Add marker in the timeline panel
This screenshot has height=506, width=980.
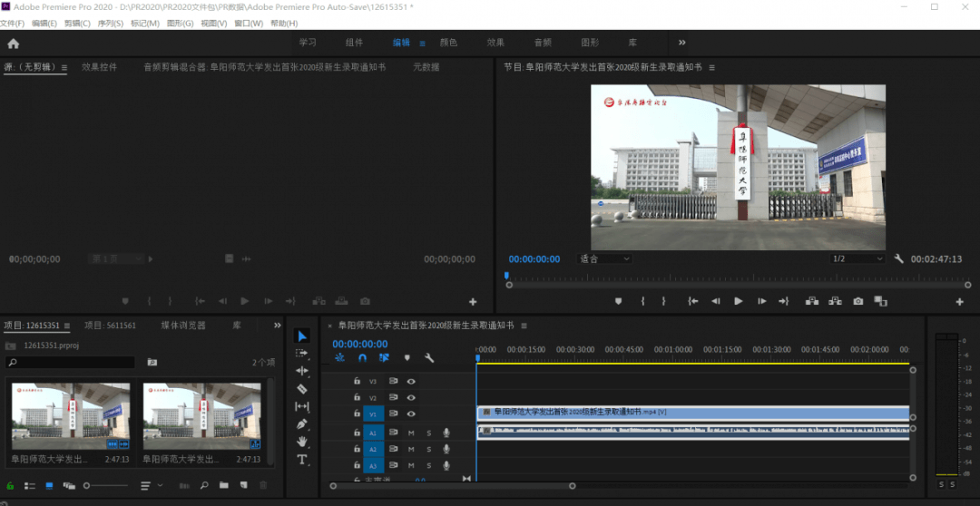(x=407, y=358)
